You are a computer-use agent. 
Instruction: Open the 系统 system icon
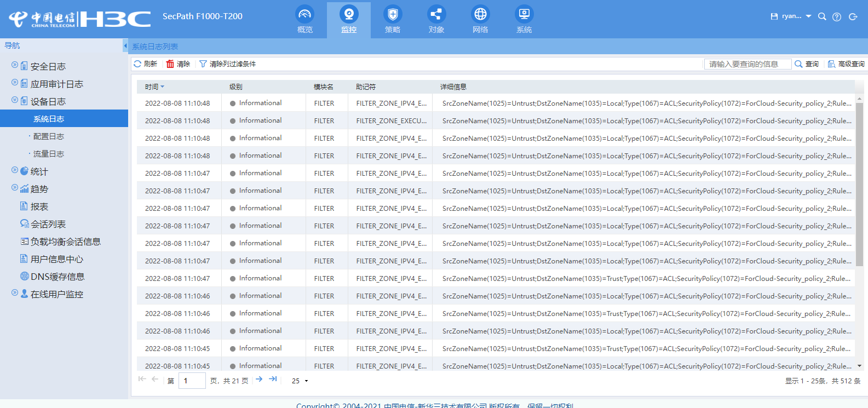524,15
